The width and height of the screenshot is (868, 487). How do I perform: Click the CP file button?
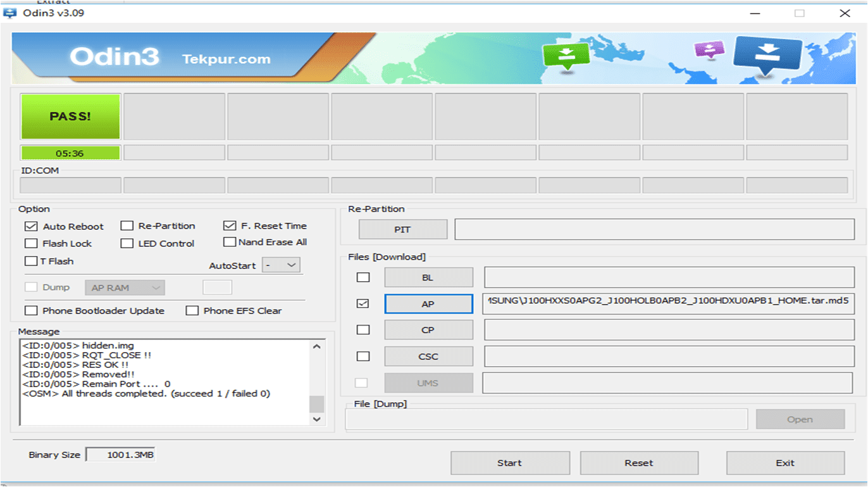pyautogui.click(x=428, y=330)
